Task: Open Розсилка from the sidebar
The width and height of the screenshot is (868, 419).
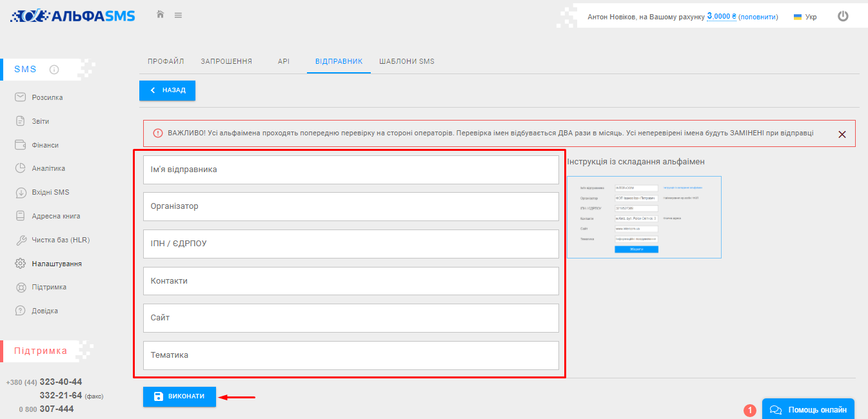Action: click(x=47, y=97)
